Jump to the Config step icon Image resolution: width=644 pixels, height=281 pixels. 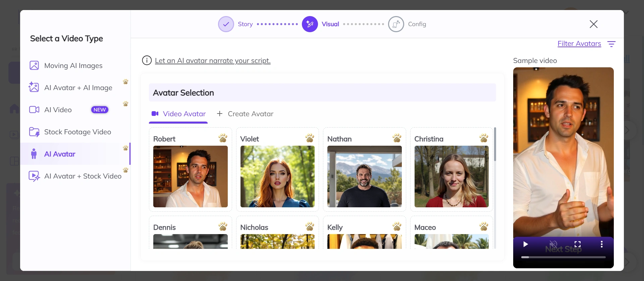(396, 24)
